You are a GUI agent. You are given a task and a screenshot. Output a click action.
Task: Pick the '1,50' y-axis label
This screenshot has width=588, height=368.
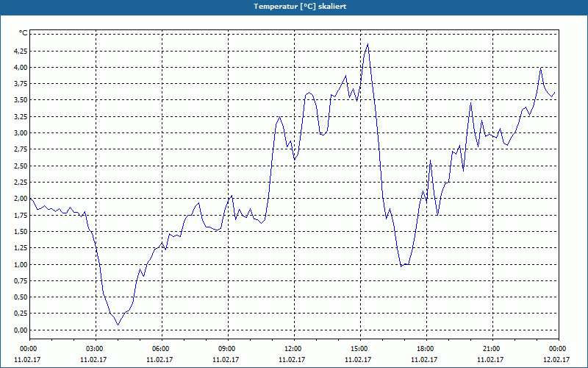click(21, 231)
